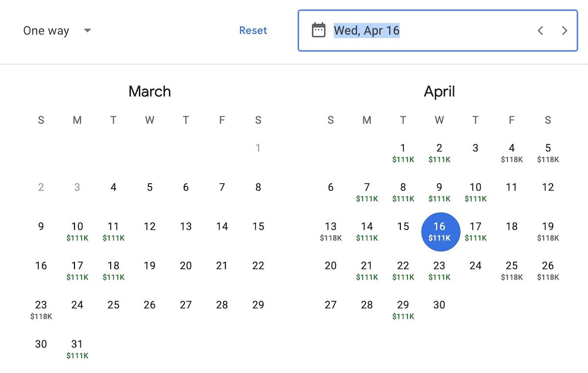Select April 4 priced at $118K
This screenshot has height=373, width=588.
click(512, 153)
